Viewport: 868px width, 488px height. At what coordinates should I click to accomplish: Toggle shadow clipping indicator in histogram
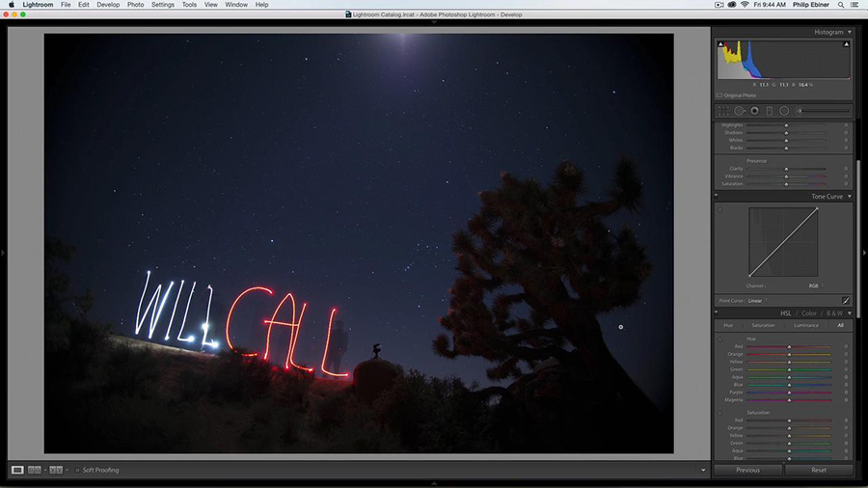coord(720,44)
